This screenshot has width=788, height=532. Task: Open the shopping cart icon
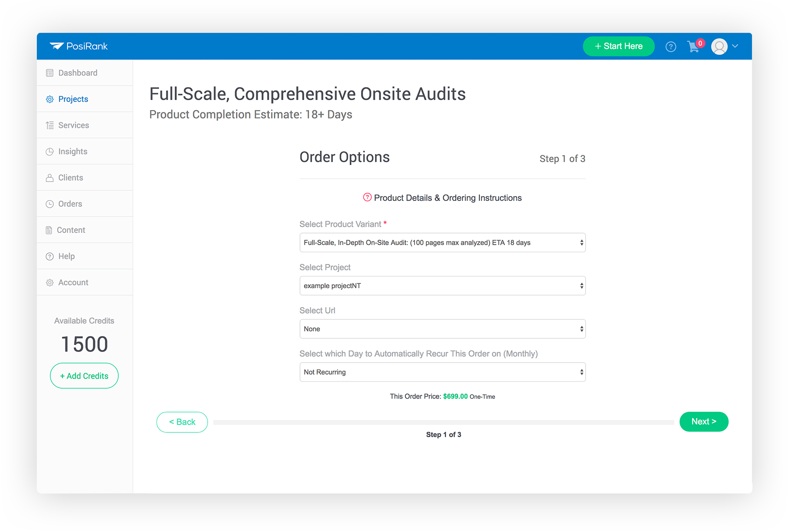point(693,47)
